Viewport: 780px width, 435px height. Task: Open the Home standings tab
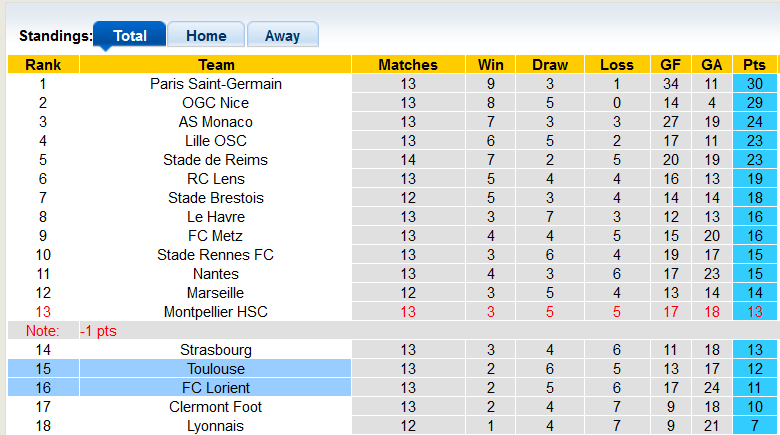(x=206, y=36)
